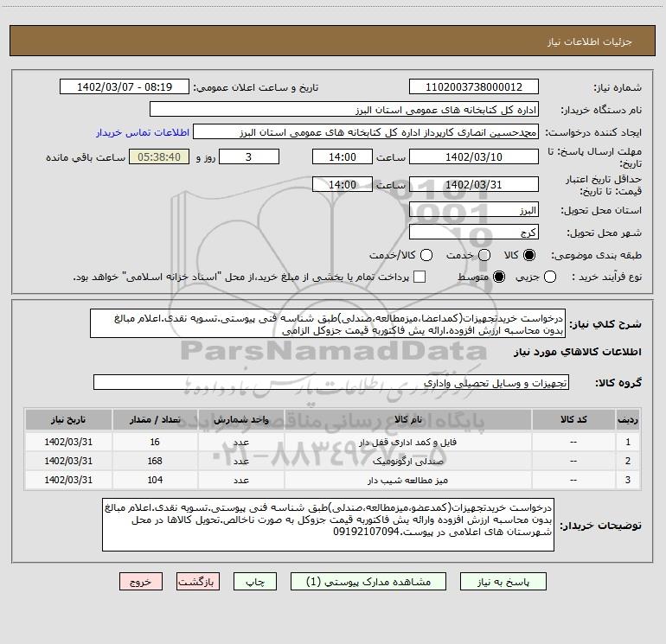Click the جزئیات اطلاعات نیاز header title

tap(589, 41)
